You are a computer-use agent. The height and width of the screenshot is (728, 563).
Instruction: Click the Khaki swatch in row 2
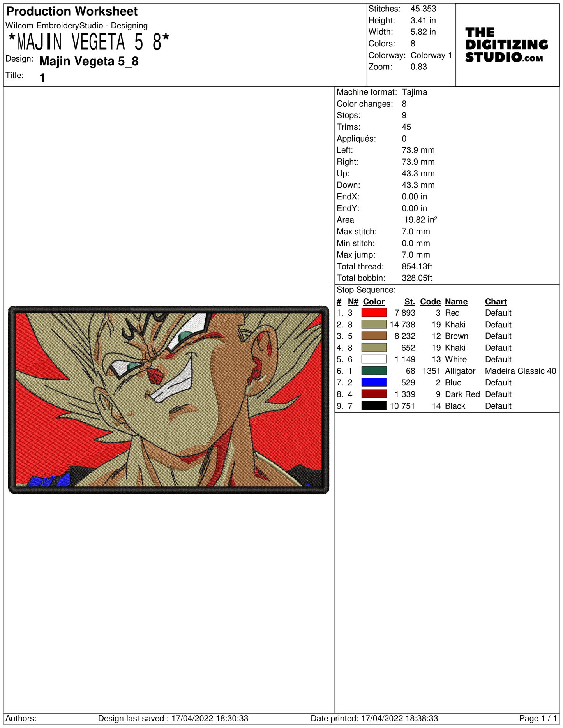pos(374,324)
